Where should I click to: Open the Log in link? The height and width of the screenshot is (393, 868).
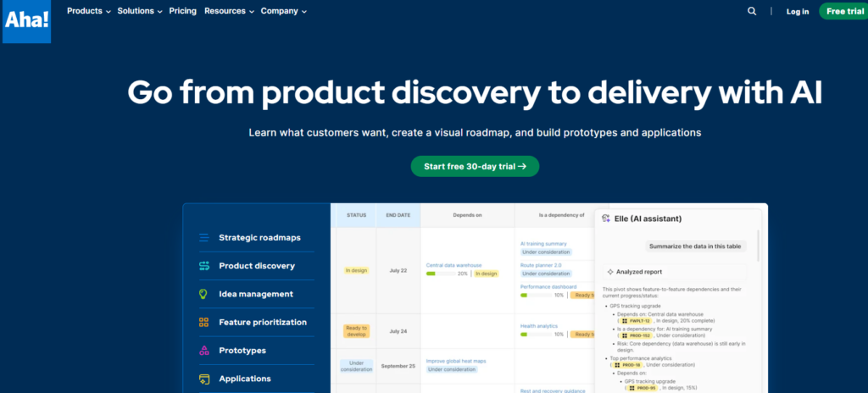[x=797, y=11]
